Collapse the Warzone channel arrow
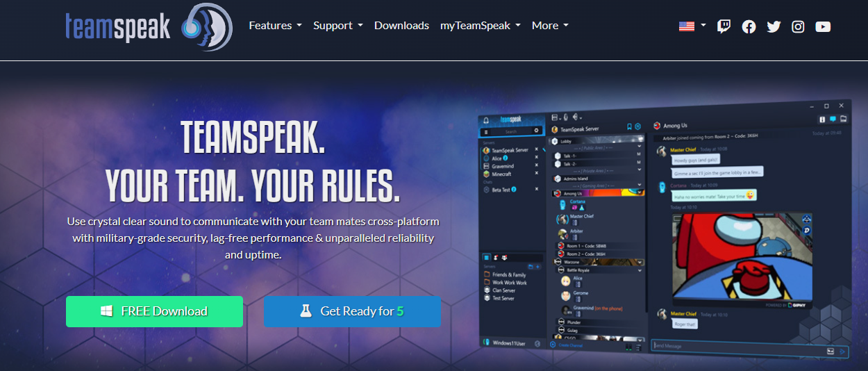 click(x=639, y=263)
